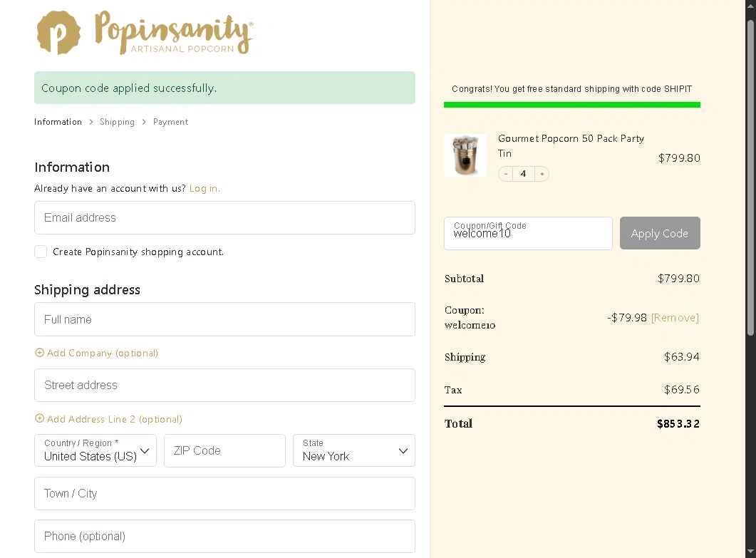Click the coupon discount -$79.98
The width and height of the screenshot is (756, 558).
pos(627,318)
